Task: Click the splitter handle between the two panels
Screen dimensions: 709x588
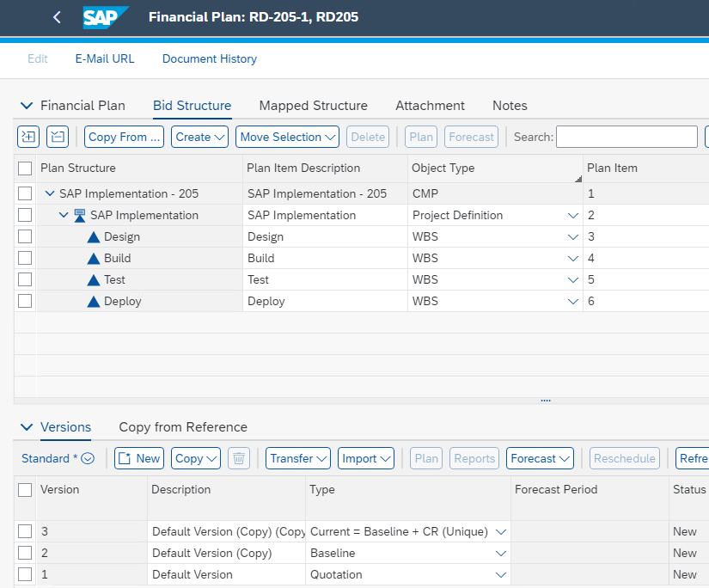Action: coord(546,401)
